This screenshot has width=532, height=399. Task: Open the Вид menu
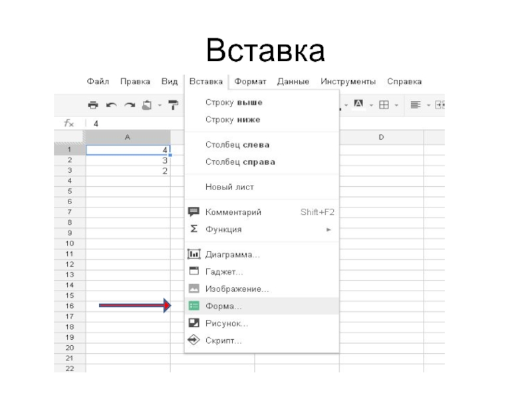(170, 81)
